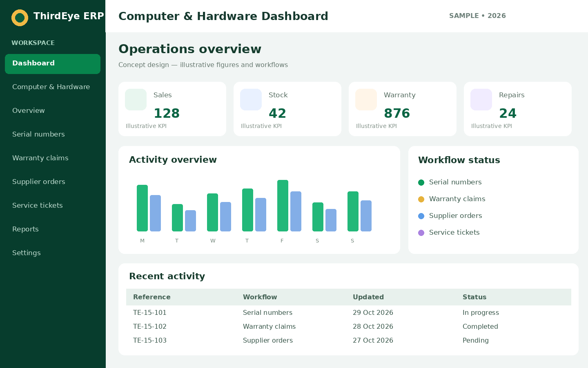
Task: Click the Status column header
Action: [474, 297]
